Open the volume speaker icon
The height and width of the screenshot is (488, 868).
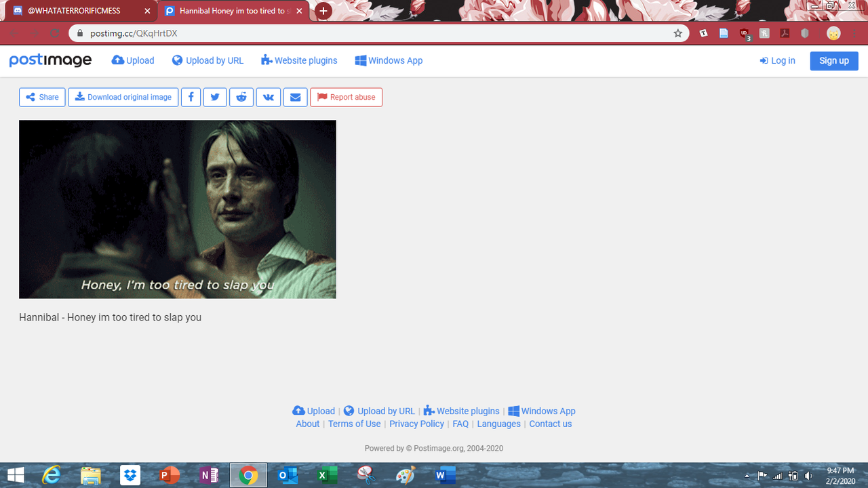808,476
